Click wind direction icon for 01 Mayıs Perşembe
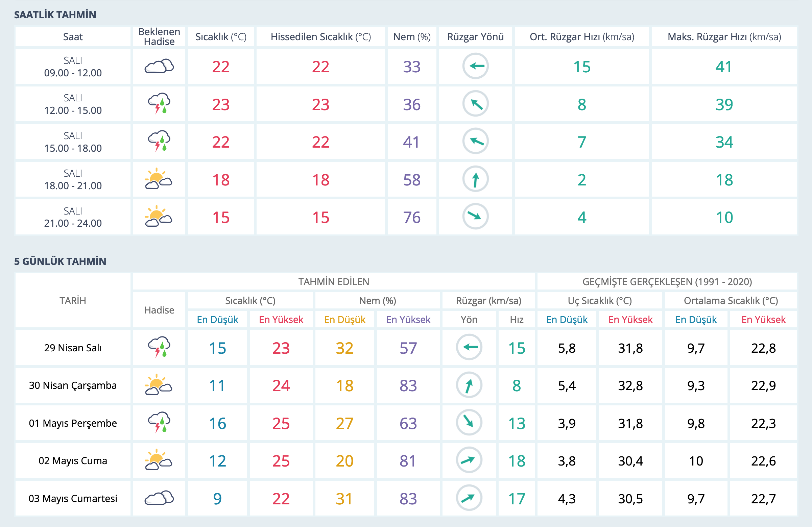Image resolution: width=812 pixels, height=527 pixels. tap(469, 423)
